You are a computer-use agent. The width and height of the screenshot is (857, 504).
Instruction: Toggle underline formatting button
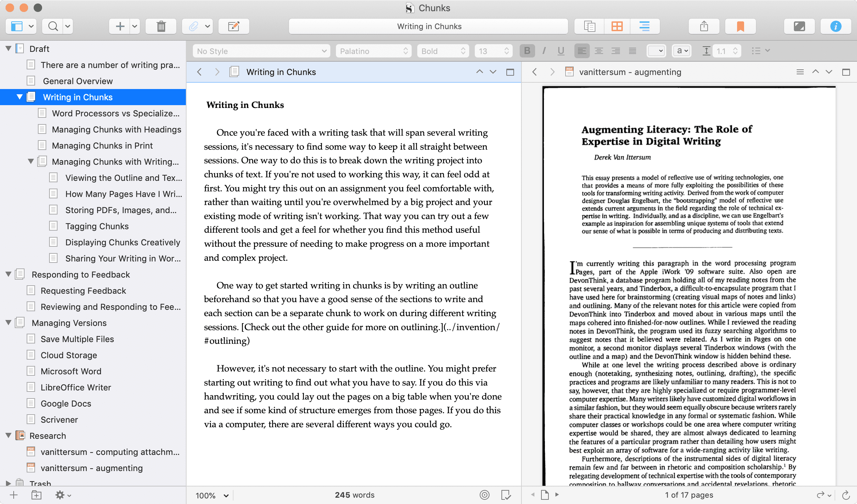point(561,51)
